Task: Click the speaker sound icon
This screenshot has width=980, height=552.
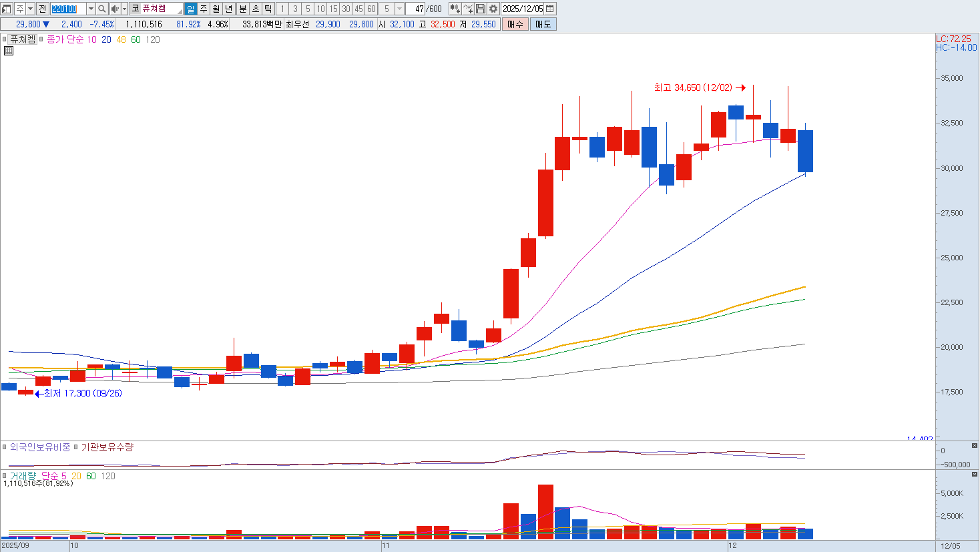Action: (114, 9)
